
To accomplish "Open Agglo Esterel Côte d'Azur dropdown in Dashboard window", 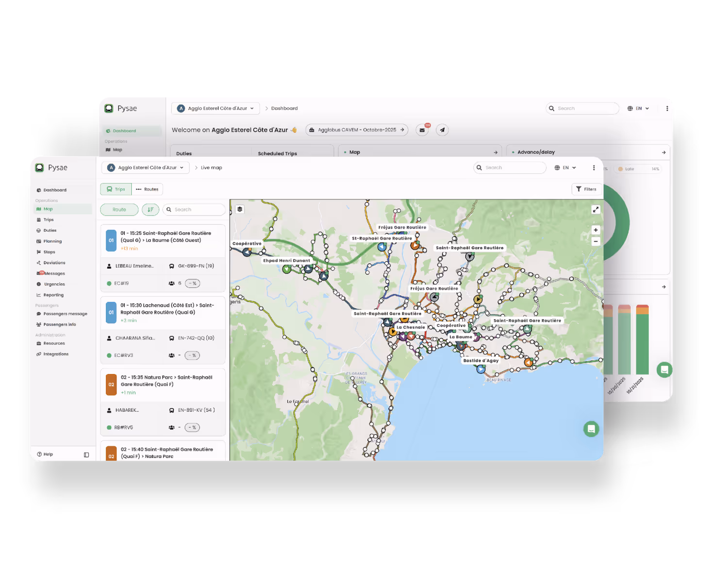I will point(215,109).
